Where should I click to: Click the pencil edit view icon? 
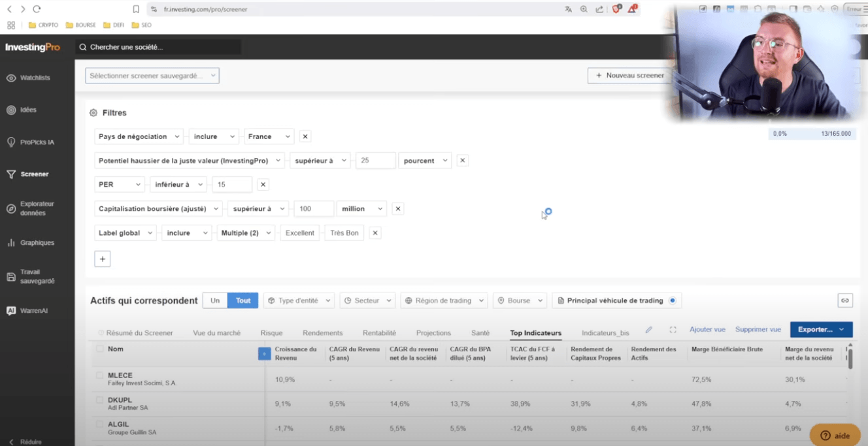[649, 330]
